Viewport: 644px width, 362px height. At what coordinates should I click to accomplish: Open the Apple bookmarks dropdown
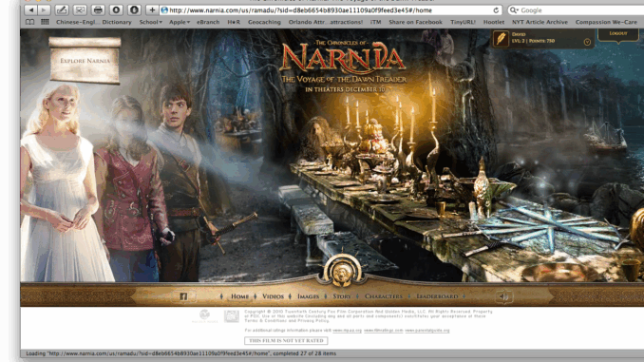180,22
